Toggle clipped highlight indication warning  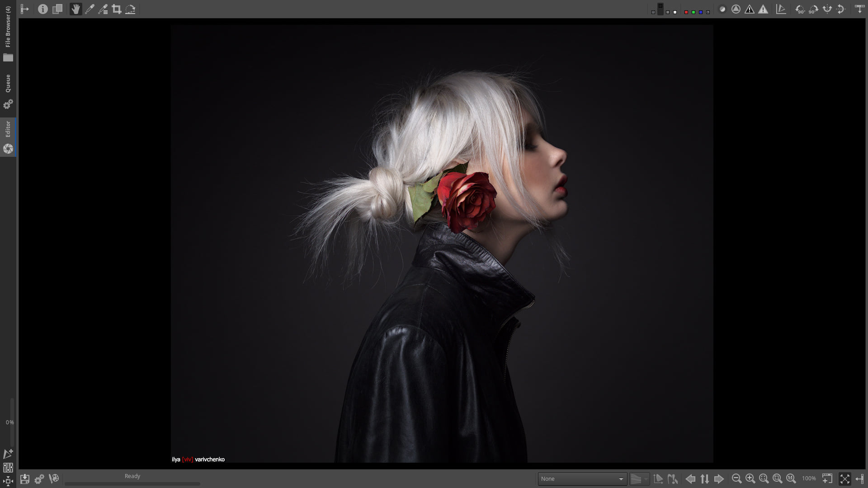point(763,9)
